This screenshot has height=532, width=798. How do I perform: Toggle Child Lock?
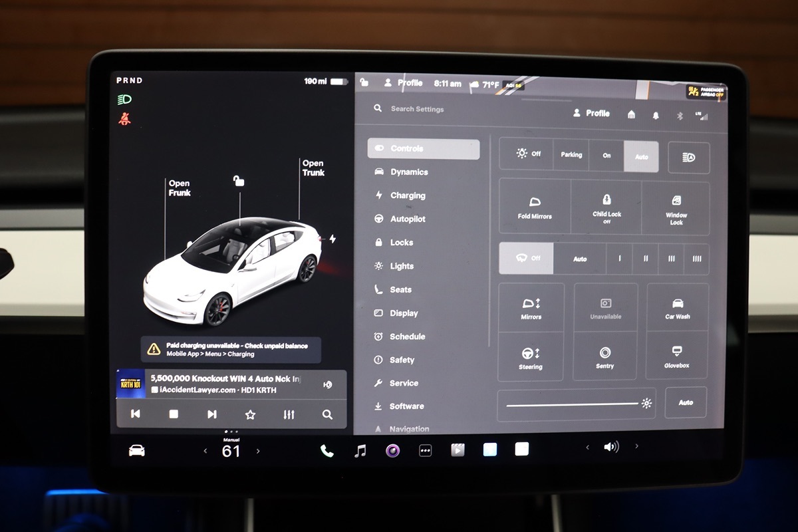click(606, 206)
